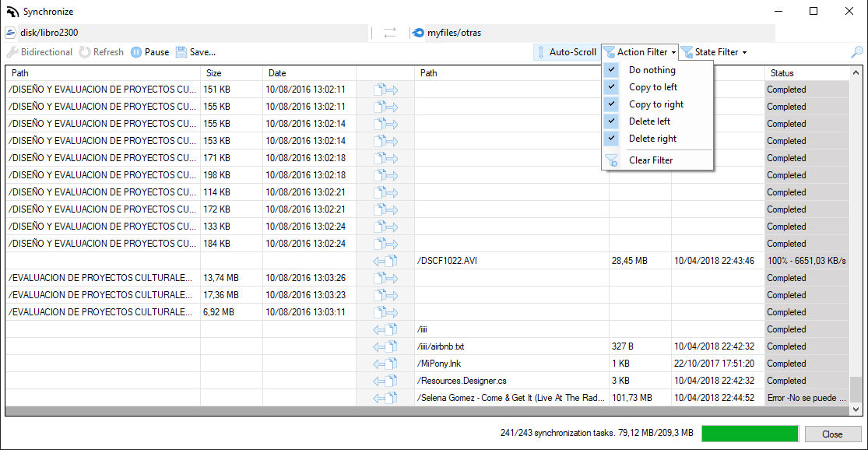Click the Pause icon in toolbar
The height and width of the screenshot is (450, 868).
[x=136, y=52]
